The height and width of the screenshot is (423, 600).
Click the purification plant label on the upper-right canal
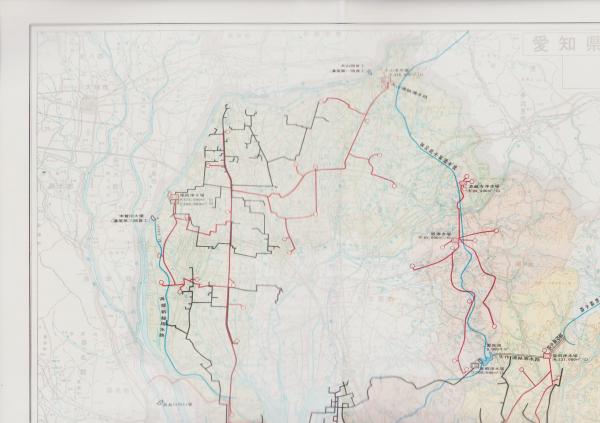point(483,186)
